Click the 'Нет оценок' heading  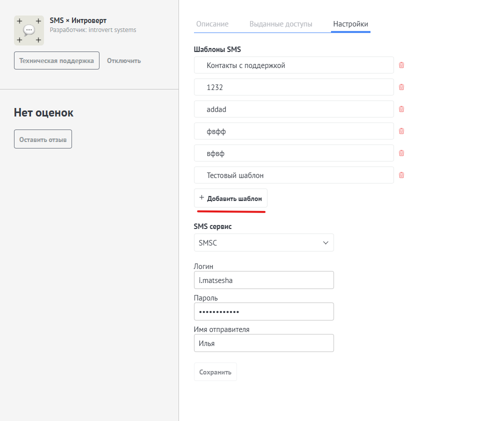point(43,113)
